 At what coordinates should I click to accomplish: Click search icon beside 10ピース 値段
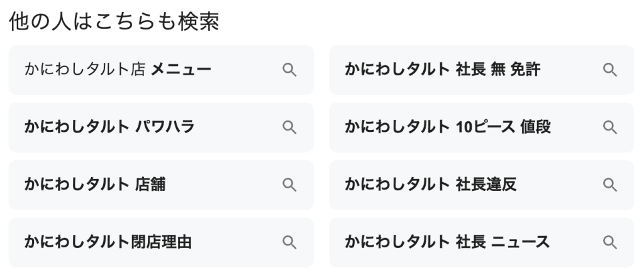coord(610,127)
